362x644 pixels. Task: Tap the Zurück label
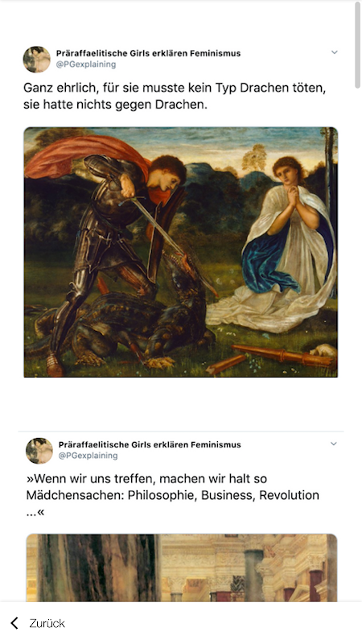pyautogui.click(x=47, y=623)
